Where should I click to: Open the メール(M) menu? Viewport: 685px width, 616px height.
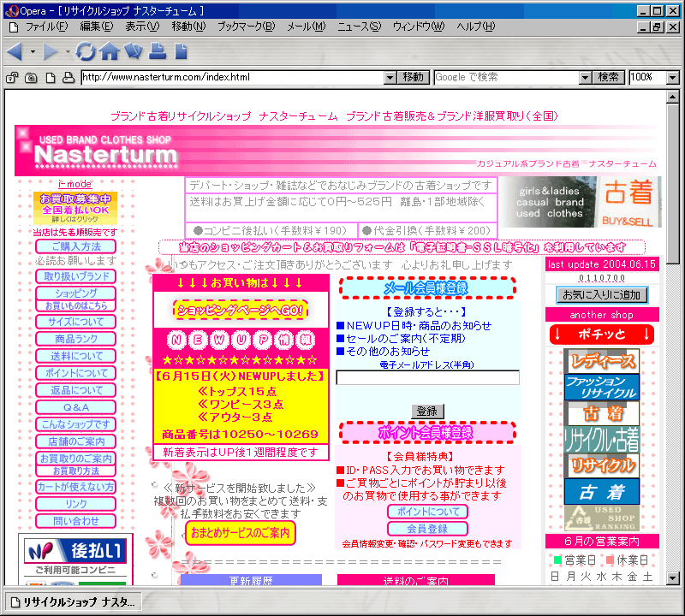[307, 27]
